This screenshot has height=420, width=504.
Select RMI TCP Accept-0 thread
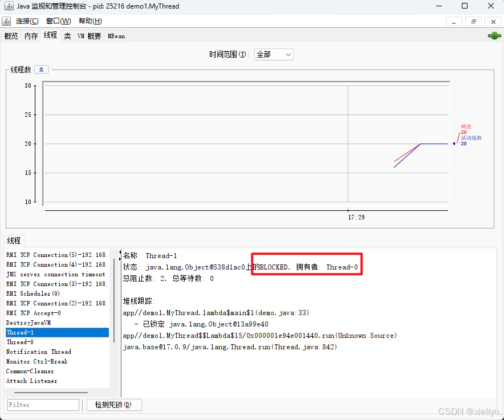pyautogui.click(x=57, y=313)
